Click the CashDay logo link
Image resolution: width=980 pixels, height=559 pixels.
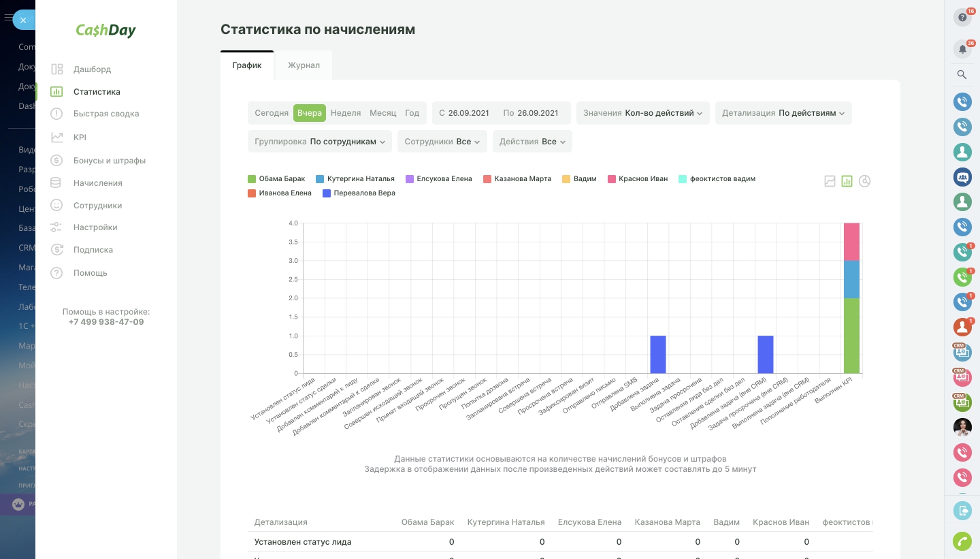105,31
